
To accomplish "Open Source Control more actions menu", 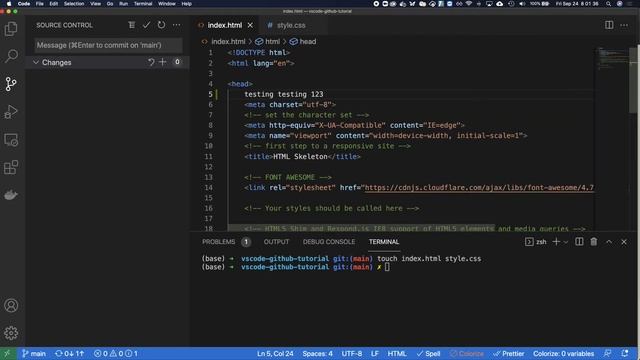I will point(176,25).
